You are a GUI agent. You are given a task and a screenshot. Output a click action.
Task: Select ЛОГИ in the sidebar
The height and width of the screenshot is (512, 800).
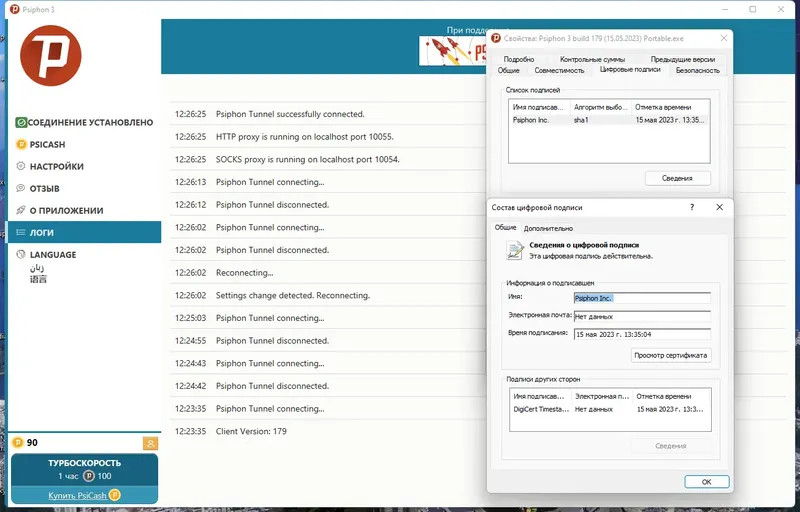point(85,232)
